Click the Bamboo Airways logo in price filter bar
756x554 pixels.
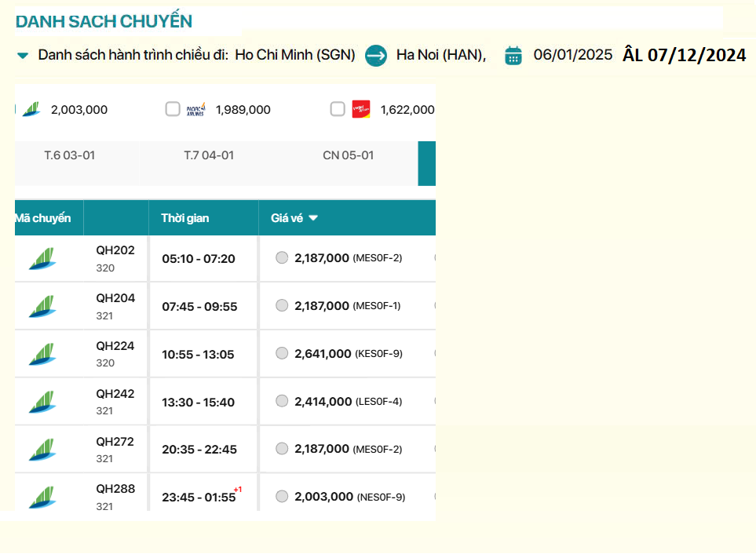pos(31,109)
